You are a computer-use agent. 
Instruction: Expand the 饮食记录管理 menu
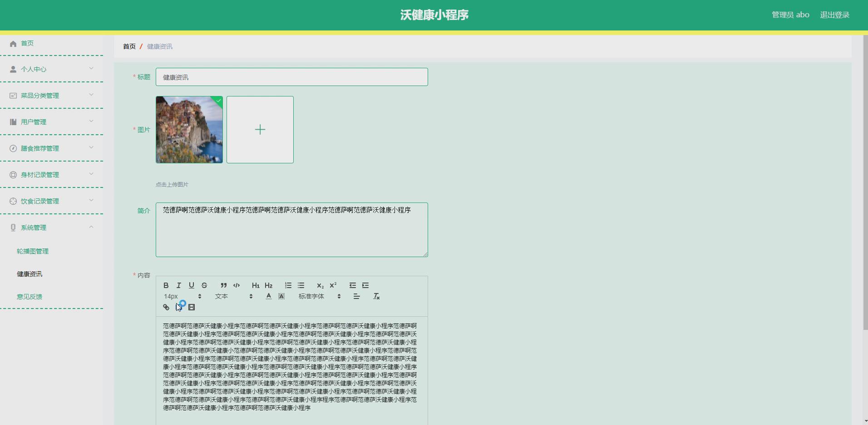[x=51, y=201]
